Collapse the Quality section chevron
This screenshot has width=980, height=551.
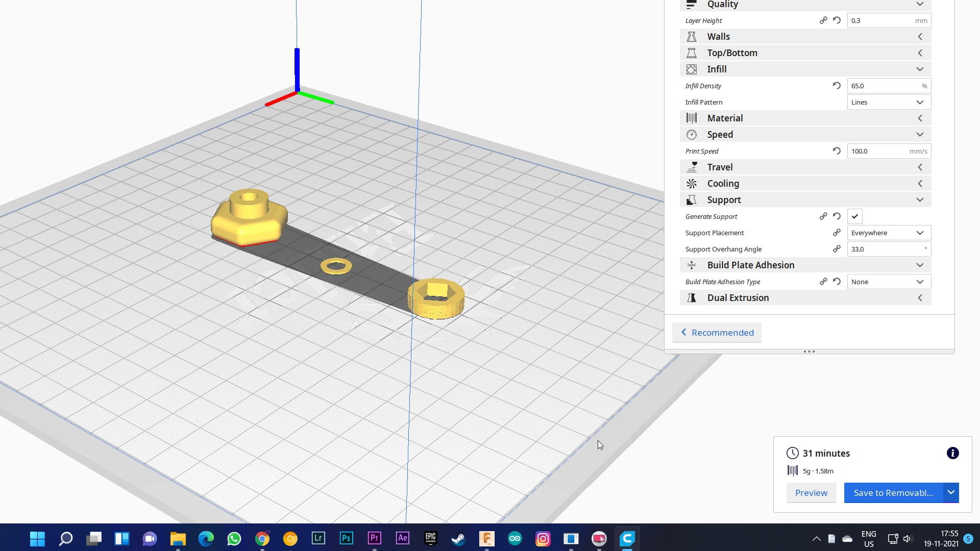pyautogui.click(x=920, y=4)
